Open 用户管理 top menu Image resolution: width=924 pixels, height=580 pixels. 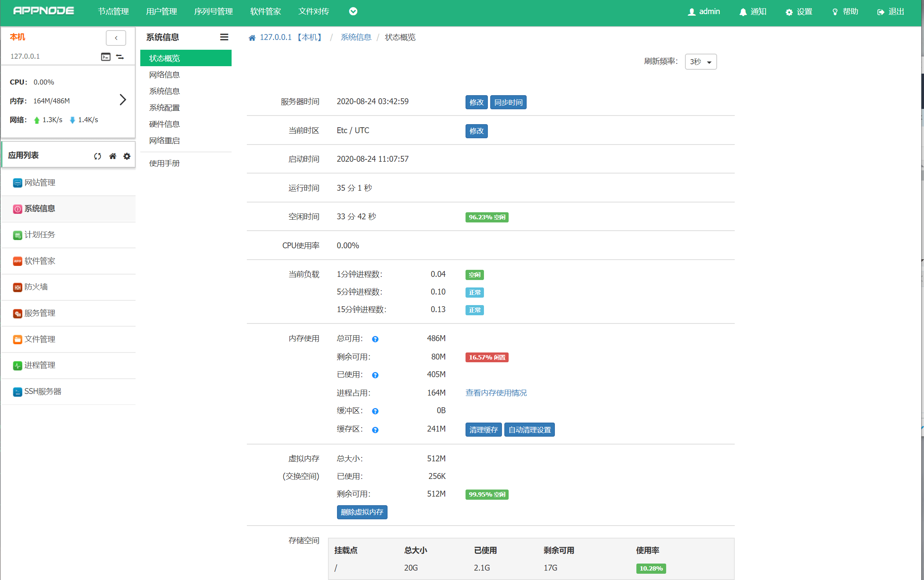tap(161, 11)
